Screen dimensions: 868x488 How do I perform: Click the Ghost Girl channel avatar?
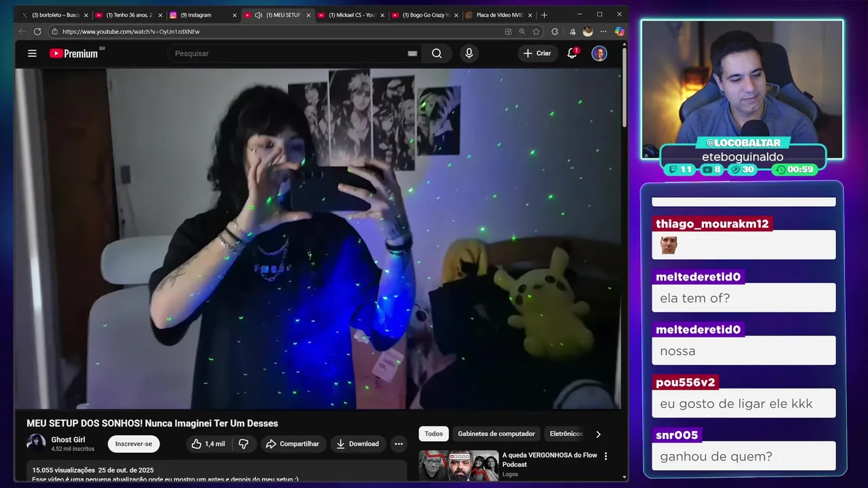pos(36,444)
